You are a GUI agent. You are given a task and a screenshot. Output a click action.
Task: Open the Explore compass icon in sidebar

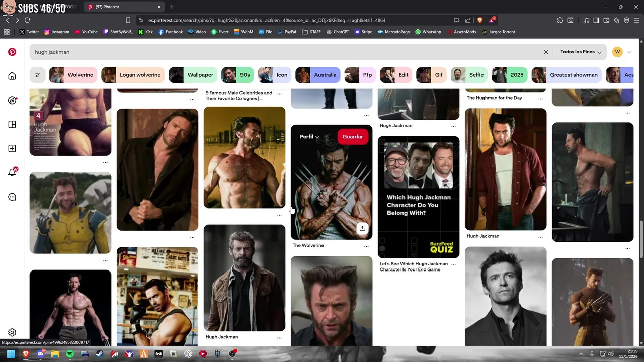pyautogui.click(x=12, y=100)
